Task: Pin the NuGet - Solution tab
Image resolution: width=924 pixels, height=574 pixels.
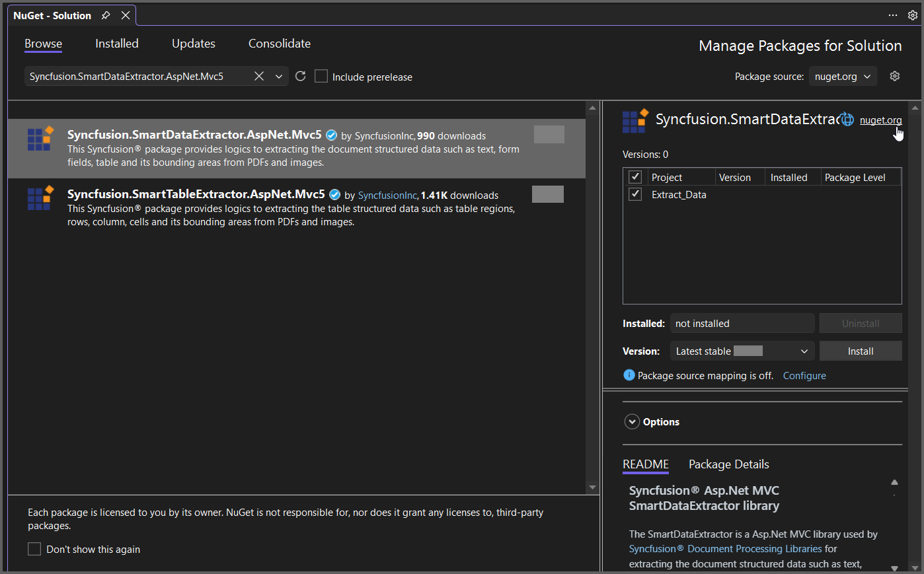Action: pyautogui.click(x=106, y=15)
